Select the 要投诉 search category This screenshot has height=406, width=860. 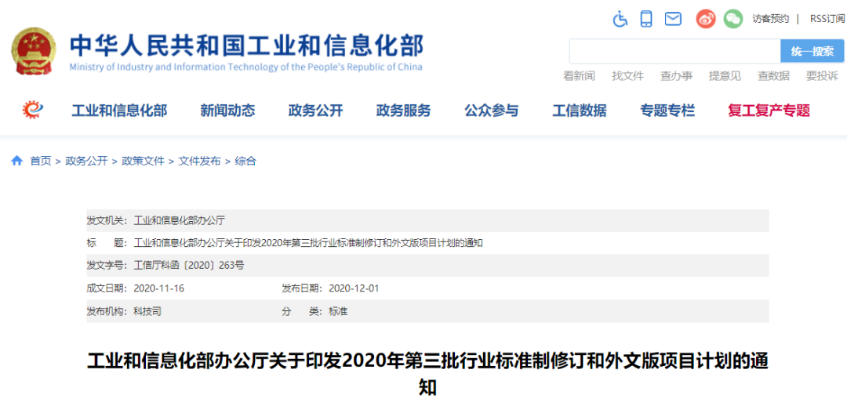822,76
